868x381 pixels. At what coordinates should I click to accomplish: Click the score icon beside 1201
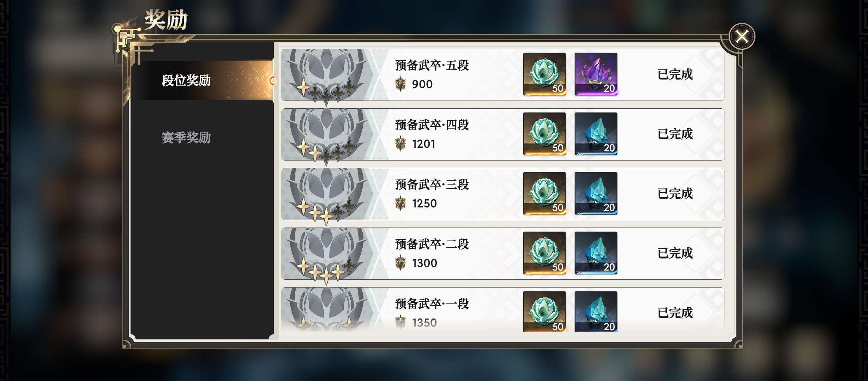click(400, 144)
